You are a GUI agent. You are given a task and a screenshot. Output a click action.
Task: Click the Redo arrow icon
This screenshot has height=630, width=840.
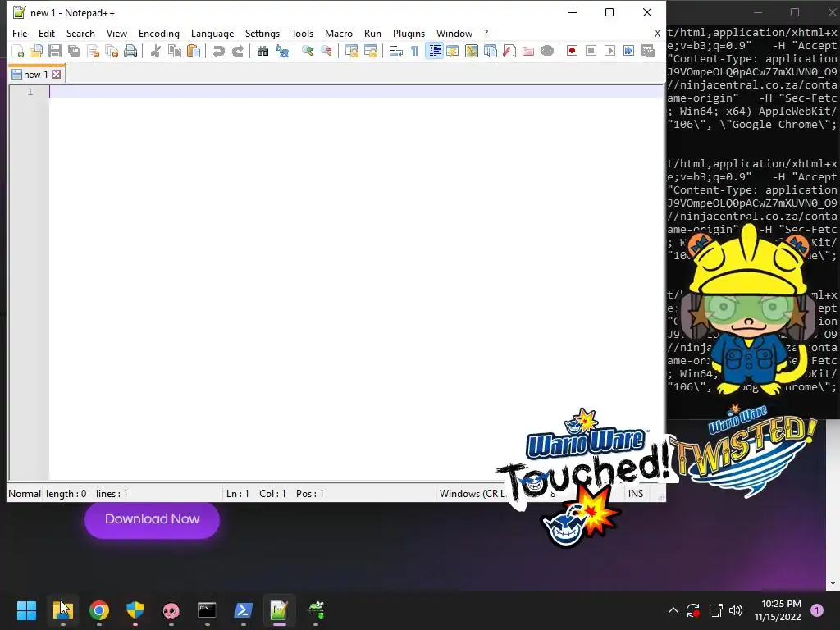click(x=237, y=51)
